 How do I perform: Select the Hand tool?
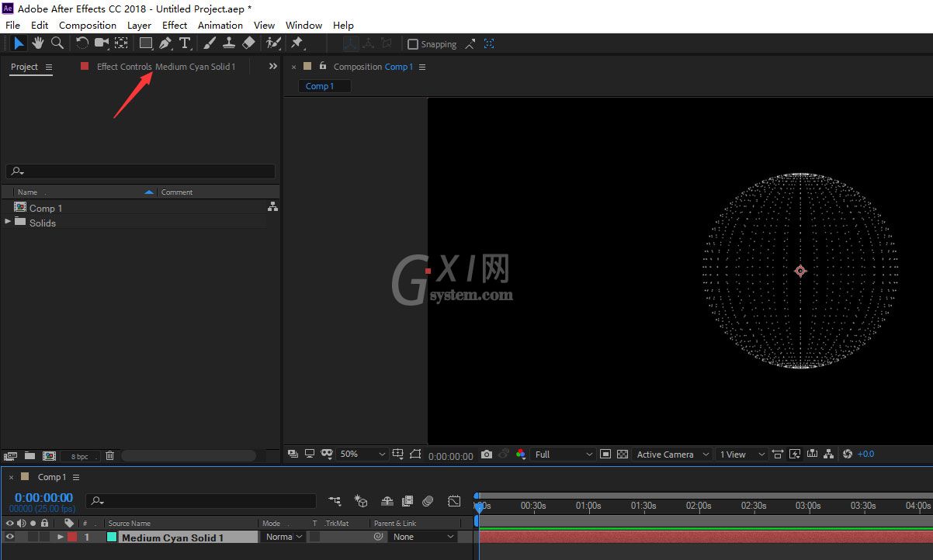pos(38,43)
